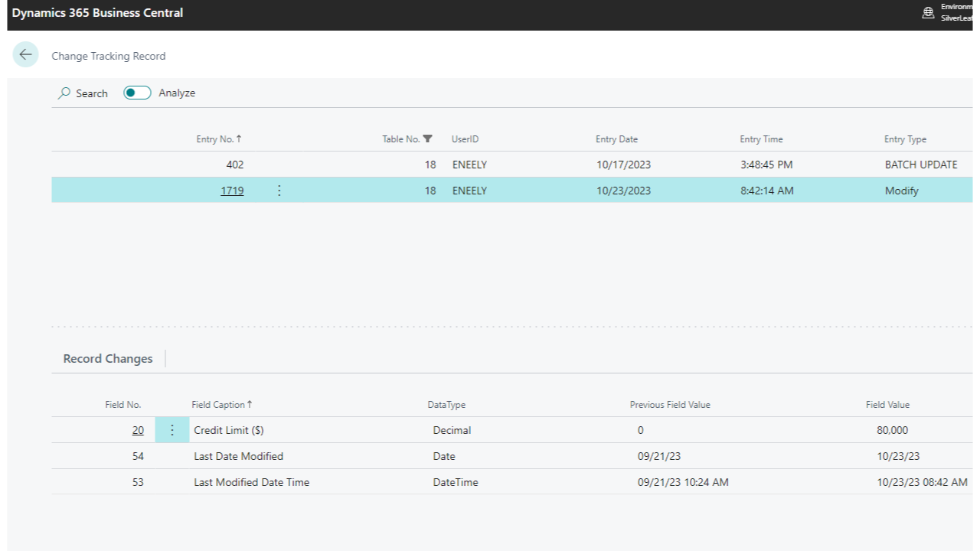Click date 10/23/2023 cell
980x551 pixels.
point(623,191)
